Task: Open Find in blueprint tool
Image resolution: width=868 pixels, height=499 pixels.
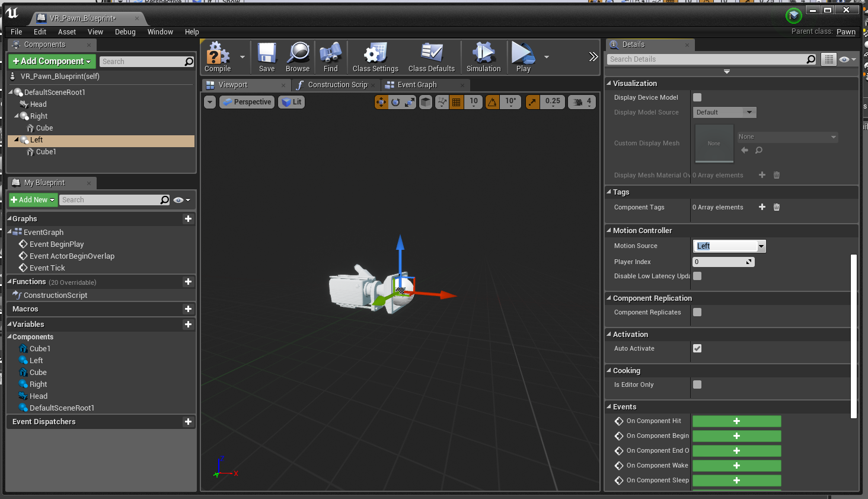Action: pos(331,57)
